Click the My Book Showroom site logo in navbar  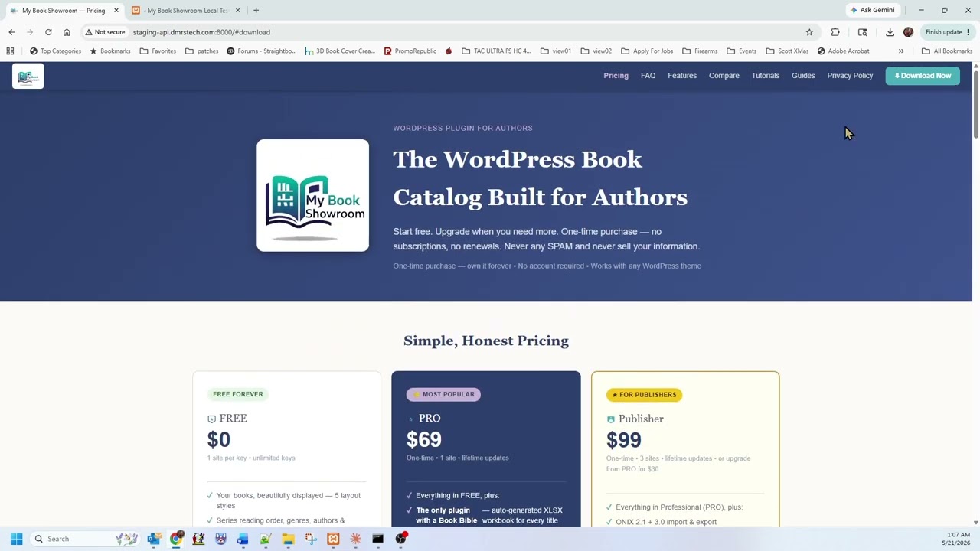[28, 76]
